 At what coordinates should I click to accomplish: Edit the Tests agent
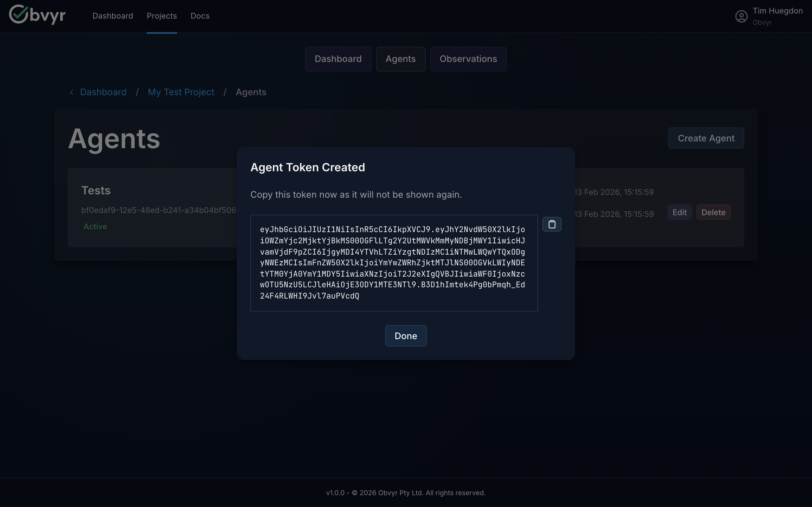[679, 212]
